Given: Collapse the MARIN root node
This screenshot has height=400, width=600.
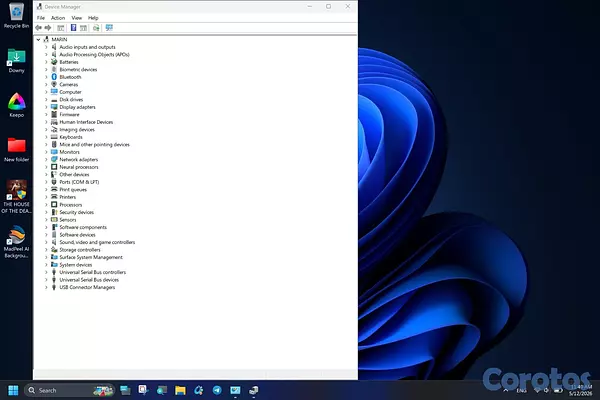Looking at the screenshot, I should 38,39.
